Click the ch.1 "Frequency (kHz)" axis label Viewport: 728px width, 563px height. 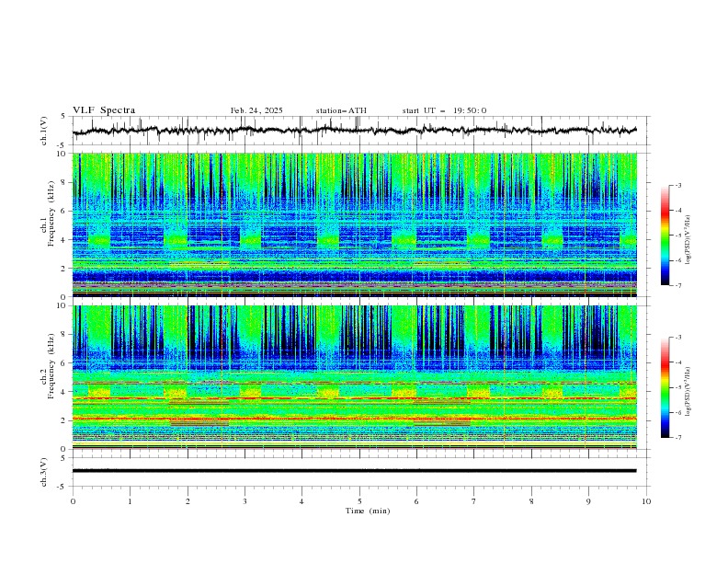[x=51, y=212]
